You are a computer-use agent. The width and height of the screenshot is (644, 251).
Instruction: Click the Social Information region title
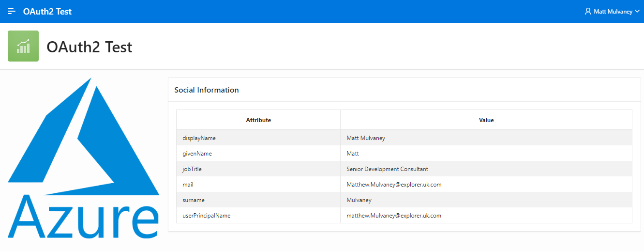[x=207, y=90]
